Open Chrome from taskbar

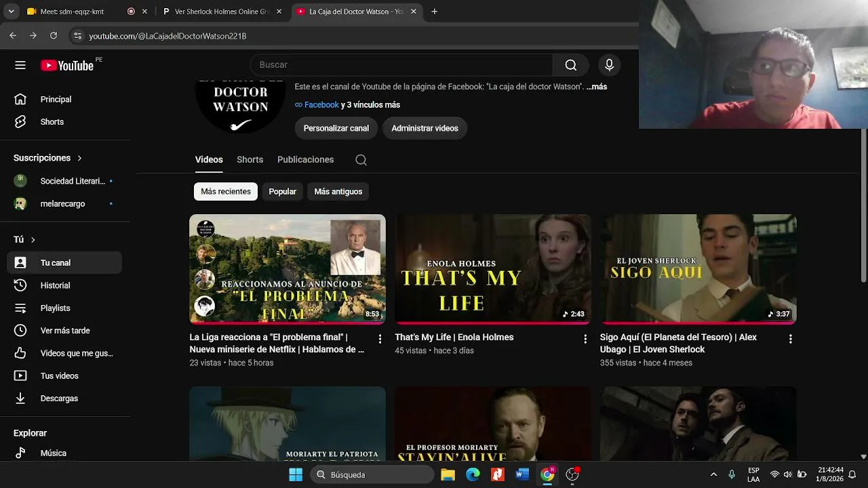click(547, 474)
